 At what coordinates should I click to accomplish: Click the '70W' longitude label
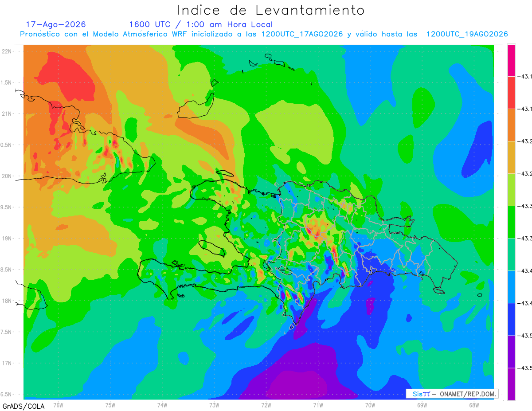click(370, 404)
